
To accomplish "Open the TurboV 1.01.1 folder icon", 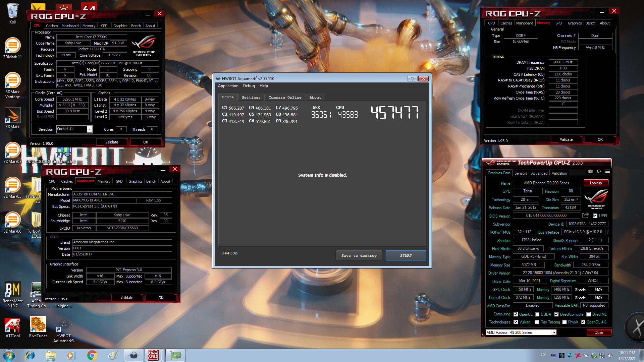I will tap(35, 225).
